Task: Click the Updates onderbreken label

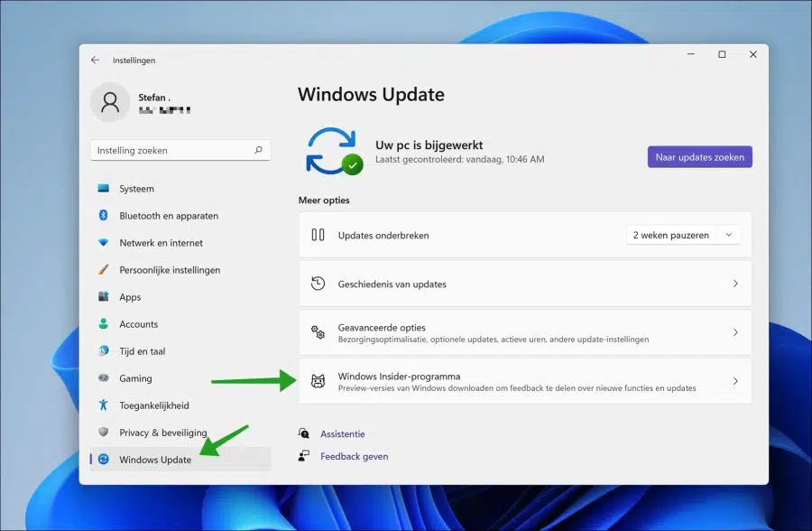Action: point(383,235)
